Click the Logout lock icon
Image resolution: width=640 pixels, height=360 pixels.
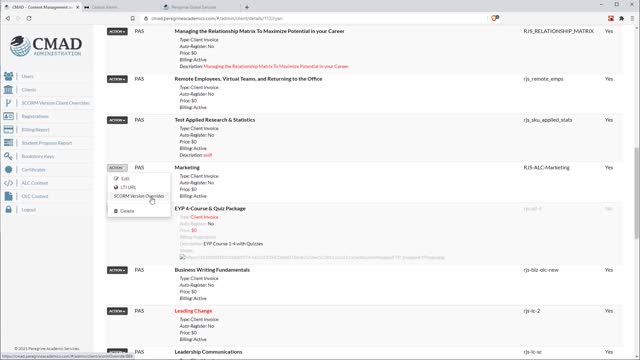click(8, 209)
